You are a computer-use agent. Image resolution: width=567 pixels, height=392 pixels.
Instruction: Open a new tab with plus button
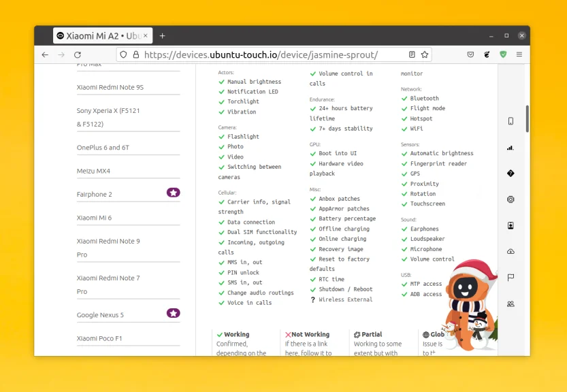pos(163,36)
